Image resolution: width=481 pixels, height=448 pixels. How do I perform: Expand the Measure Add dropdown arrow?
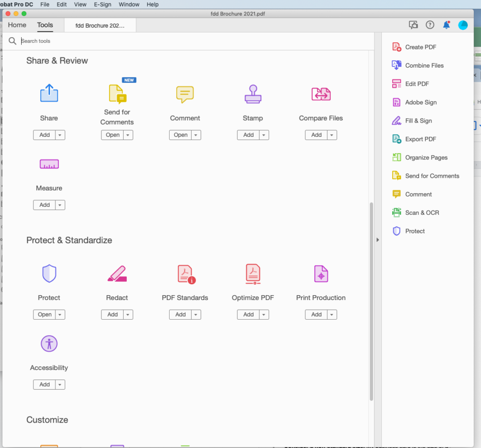60,205
